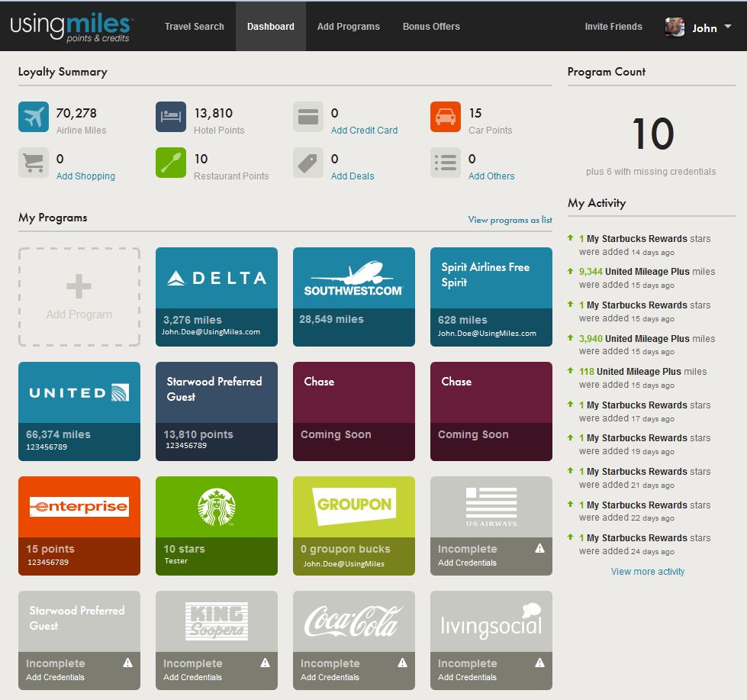Image resolution: width=747 pixels, height=700 pixels.
Task: Click the Restaurant Points label
Action: coord(231,176)
